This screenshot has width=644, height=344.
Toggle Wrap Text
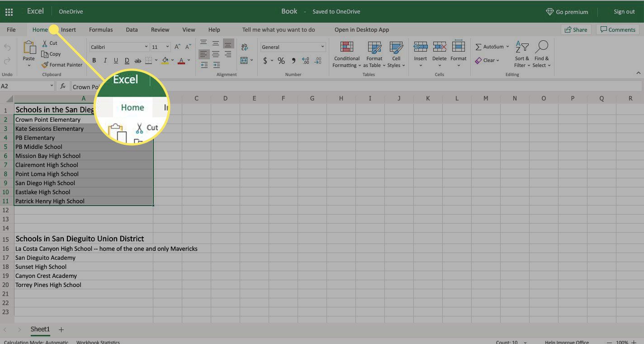(245, 47)
